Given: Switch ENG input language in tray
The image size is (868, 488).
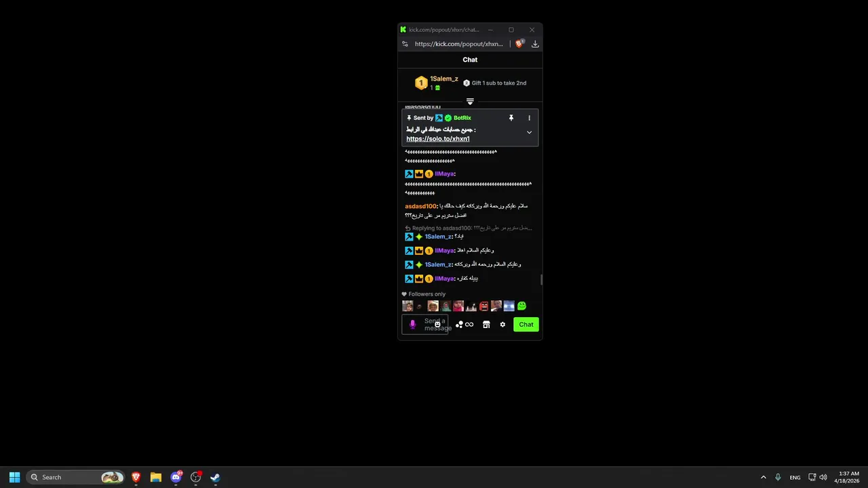Looking at the screenshot, I should pos(795,477).
